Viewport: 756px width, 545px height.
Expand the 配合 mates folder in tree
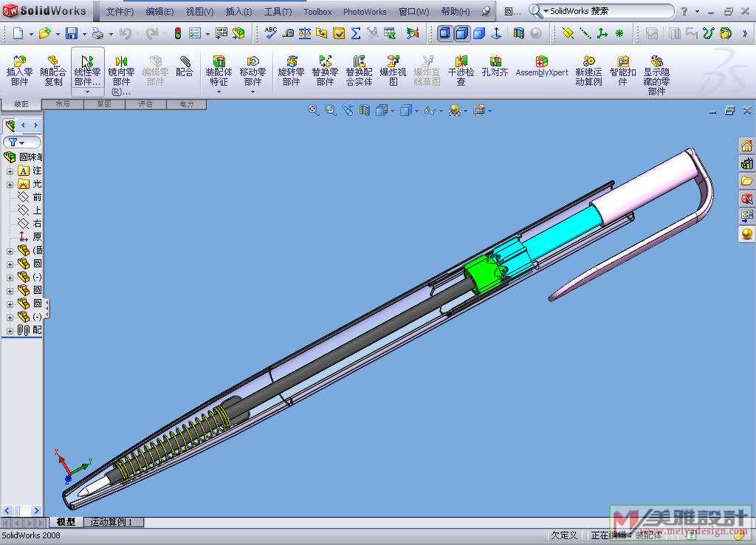(x=10, y=331)
